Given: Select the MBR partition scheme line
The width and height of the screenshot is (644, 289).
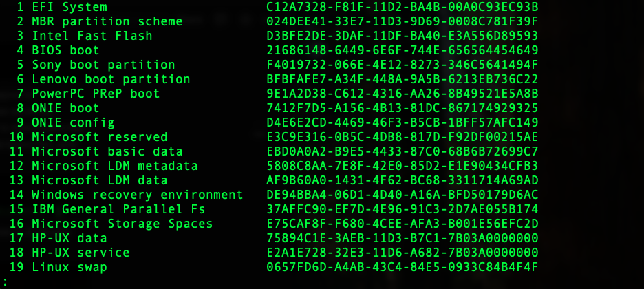Looking at the screenshot, I should click(x=107, y=21).
